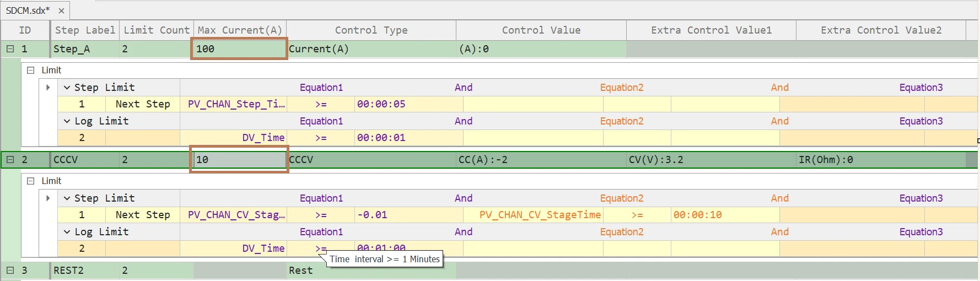This screenshot has height=281, width=980.
Task: Select row arrow indicator in Step_A limits
Action: pos(48,88)
